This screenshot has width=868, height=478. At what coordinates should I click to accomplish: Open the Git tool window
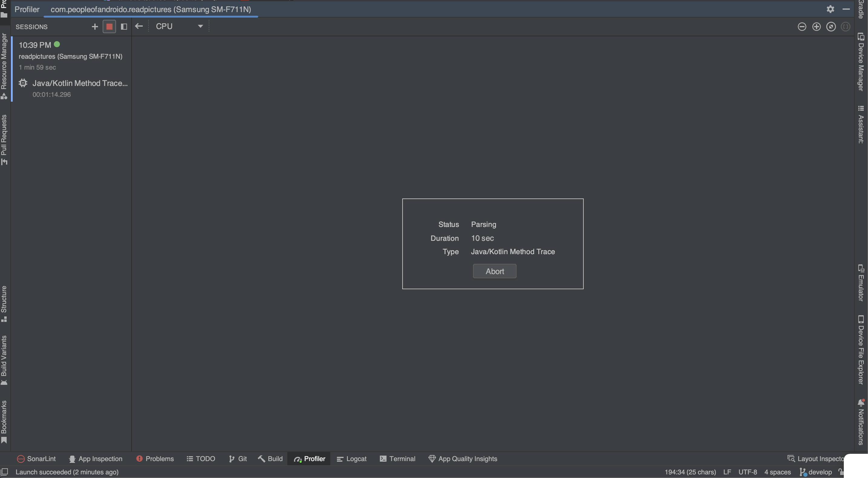238,459
